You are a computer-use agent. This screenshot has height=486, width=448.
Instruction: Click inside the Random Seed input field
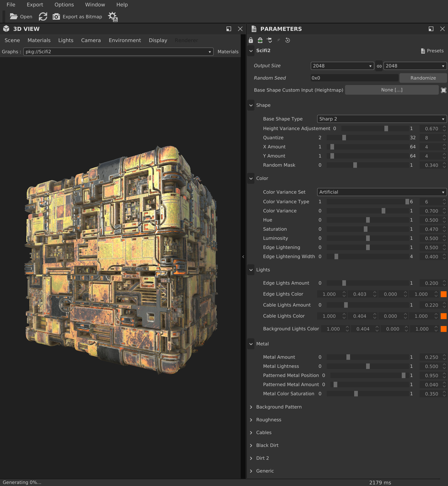click(353, 78)
